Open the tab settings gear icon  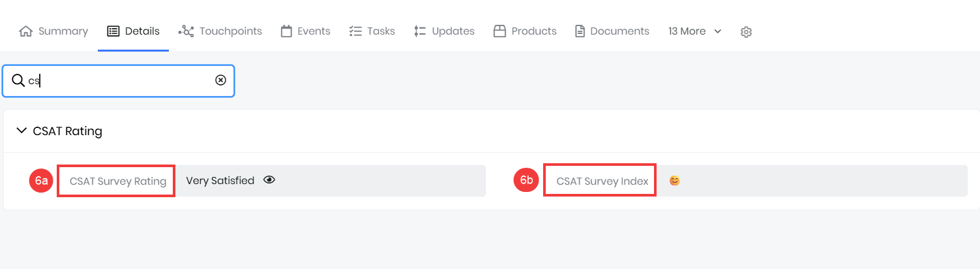747,32
